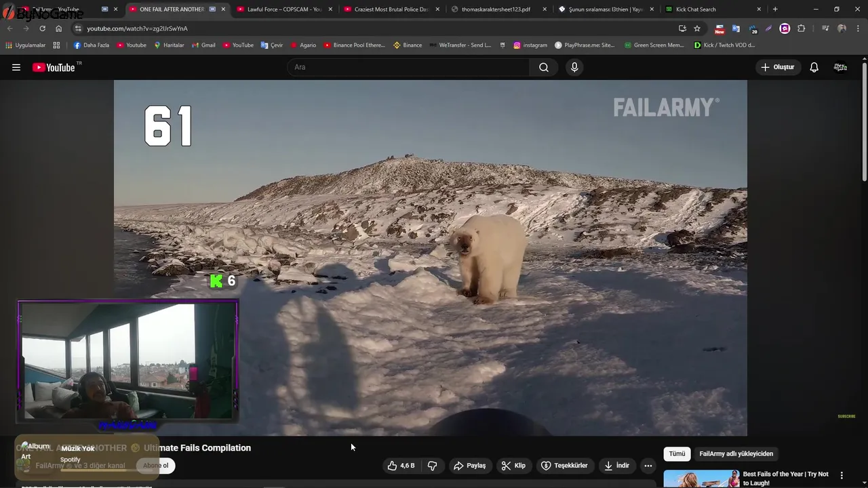Viewport: 868px width, 488px height.
Task: Close the ONE FAIL AFTER ANOTHER tab
Action: point(223,9)
